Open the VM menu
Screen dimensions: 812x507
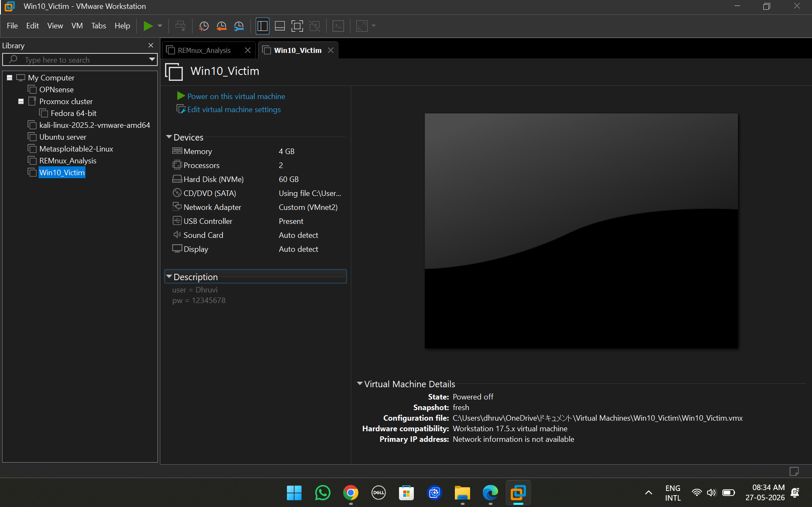click(x=77, y=26)
